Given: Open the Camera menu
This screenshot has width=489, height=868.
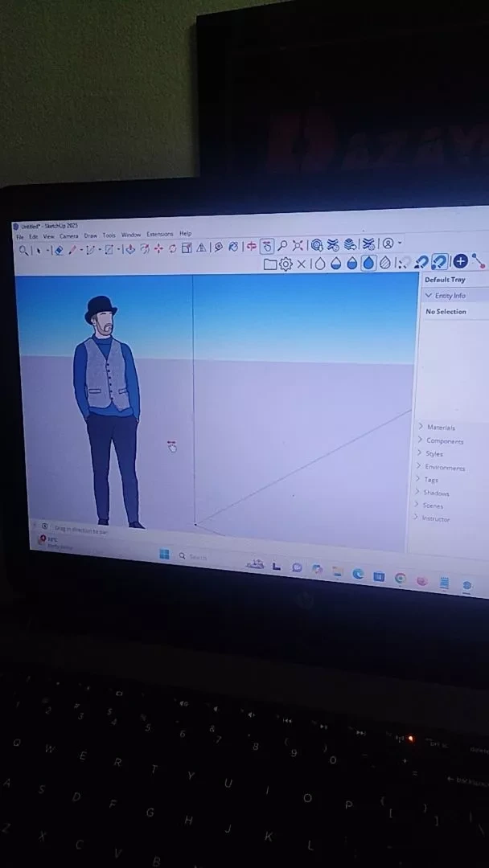Looking at the screenshot, I should tap(69, 236).
